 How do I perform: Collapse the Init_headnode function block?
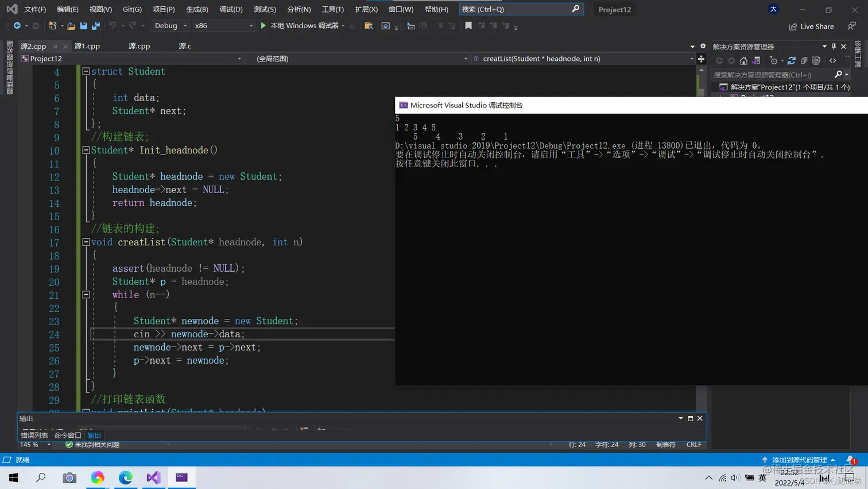pyautogui.click(x=86, y=150)
